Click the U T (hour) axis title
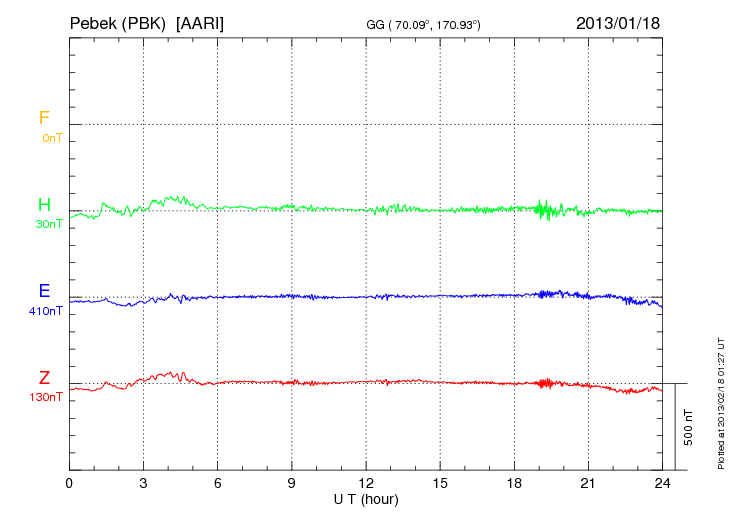 pyautogui.click(x=366, y=498)
